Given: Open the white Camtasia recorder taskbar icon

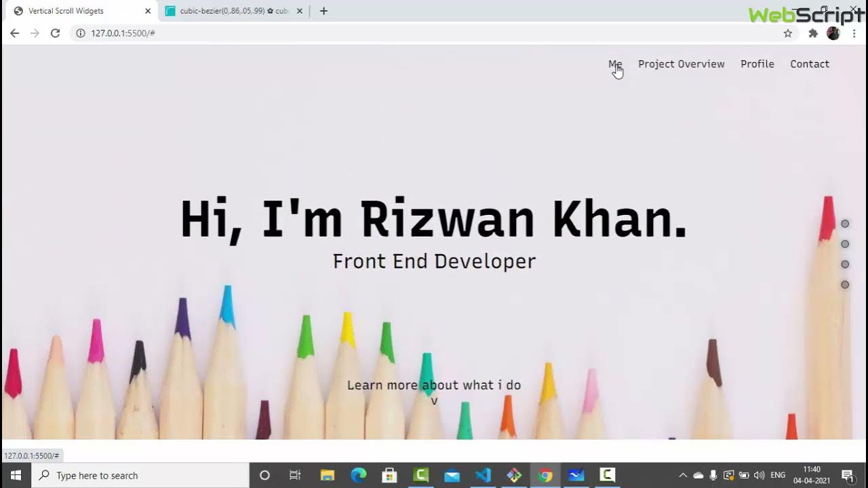Looking at the screenshot, I should 608,475.
